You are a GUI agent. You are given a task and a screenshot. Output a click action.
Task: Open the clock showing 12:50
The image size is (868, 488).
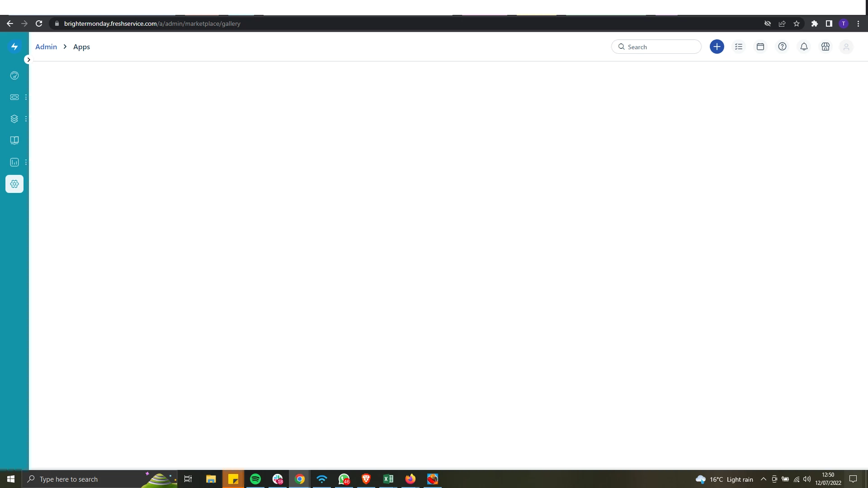pos(828,479)
